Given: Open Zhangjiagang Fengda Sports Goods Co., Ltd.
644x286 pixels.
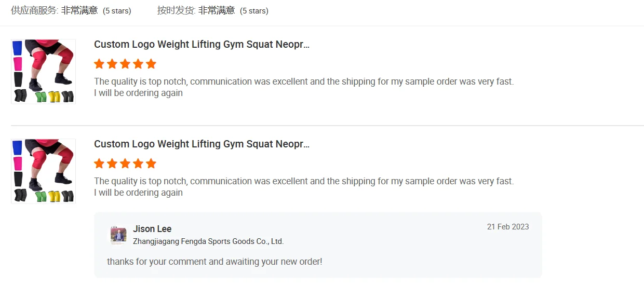Looking at the screenshot, I should 208,241.
